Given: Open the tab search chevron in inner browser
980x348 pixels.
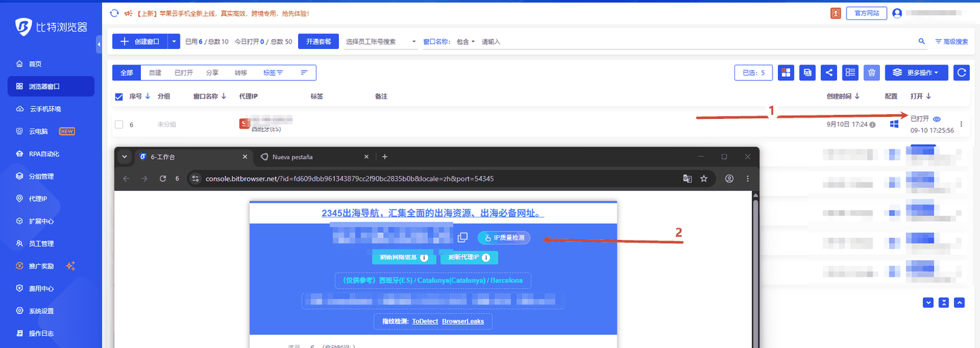Looking at the screenshot, I should [x=125, y=157].
